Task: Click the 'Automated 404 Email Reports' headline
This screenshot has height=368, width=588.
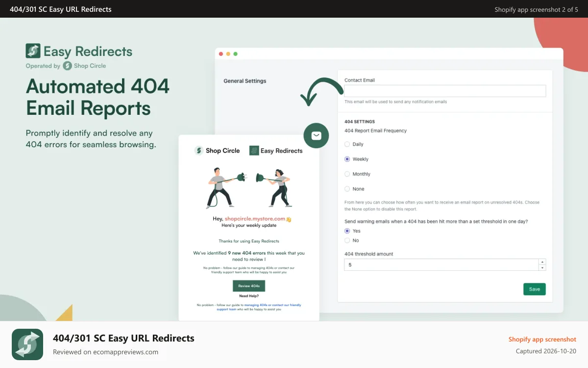Action: coord(98,97)
